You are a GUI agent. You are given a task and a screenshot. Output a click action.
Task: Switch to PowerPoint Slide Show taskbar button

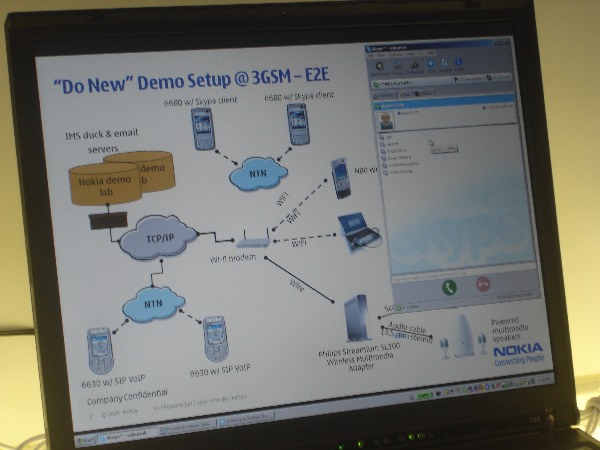point(188,427)
